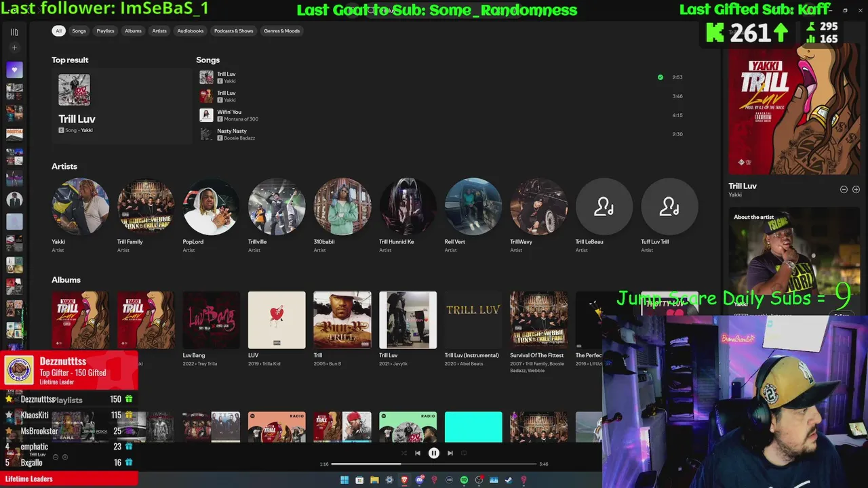Pause playback with the pause button

point(434,453)
